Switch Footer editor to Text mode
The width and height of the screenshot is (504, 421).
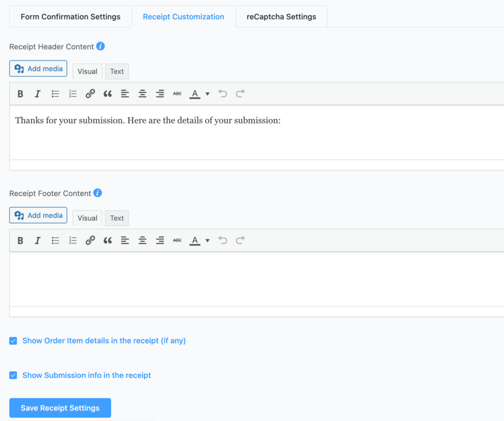117,218
